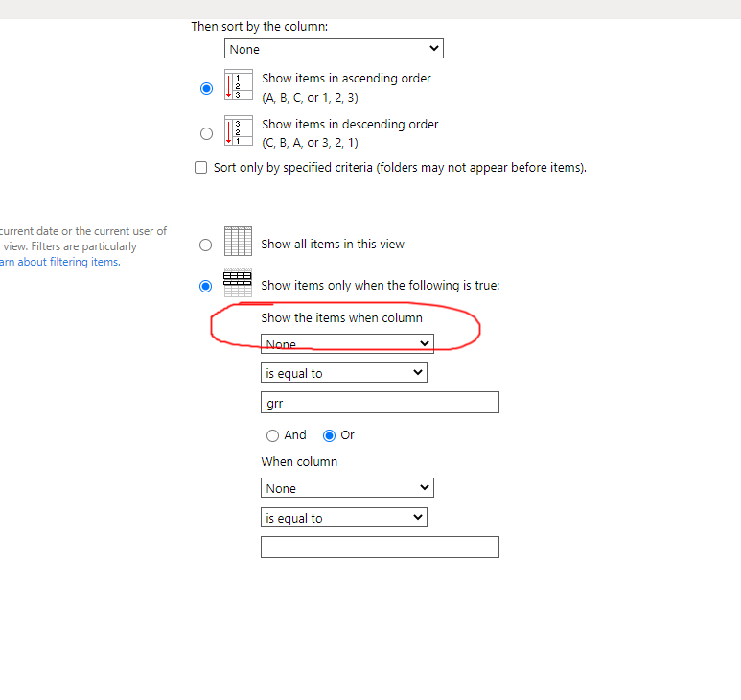Click 'Sort only by specified criteria' label text
Screen dimensions: 741x700
[400, 167]
